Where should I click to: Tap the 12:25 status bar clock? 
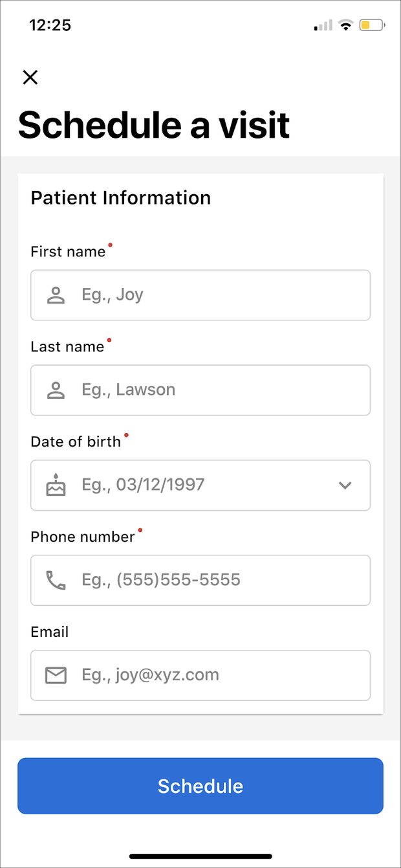click(x=50, y=25)
